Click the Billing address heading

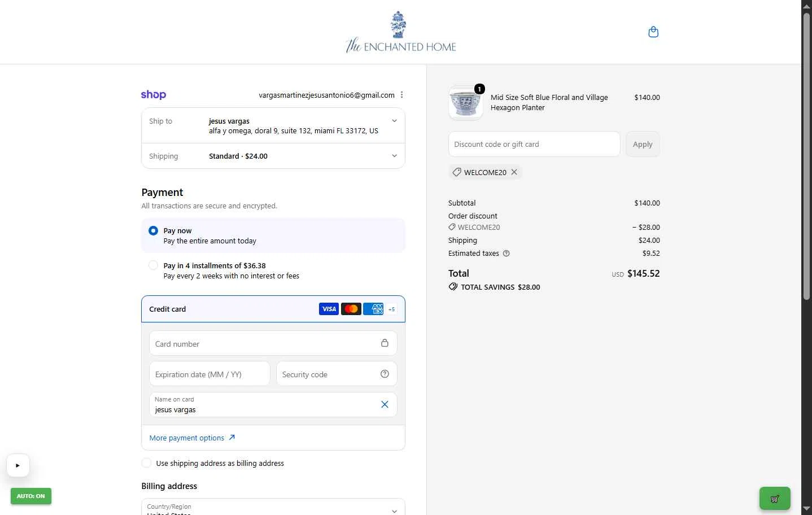pos(169,486)
